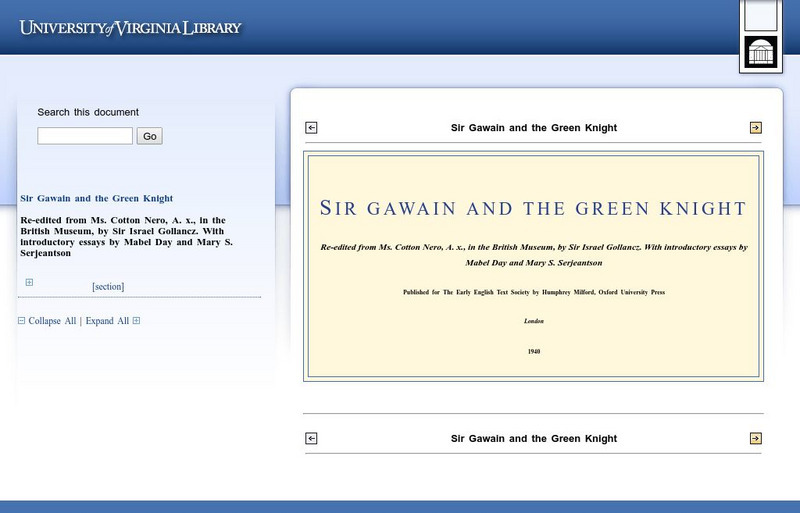
Task: Open the University of Virginia Library logo
Action: click(131, 28)
